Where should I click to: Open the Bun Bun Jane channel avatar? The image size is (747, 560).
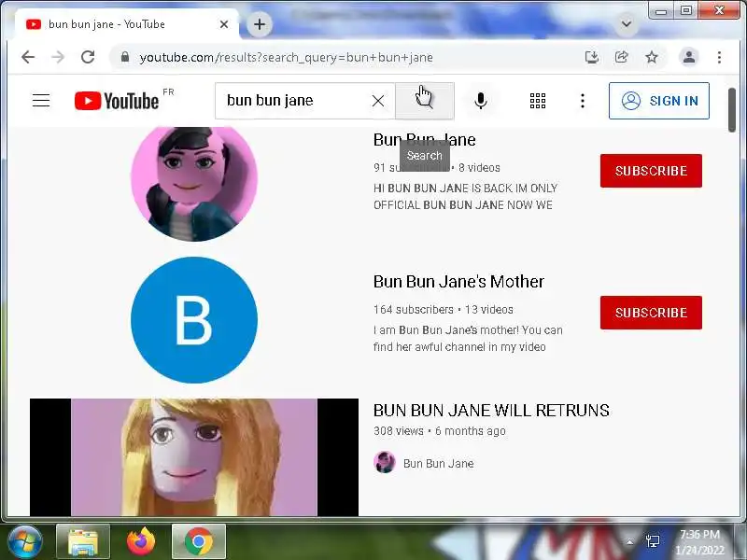(x=194, y=183)
